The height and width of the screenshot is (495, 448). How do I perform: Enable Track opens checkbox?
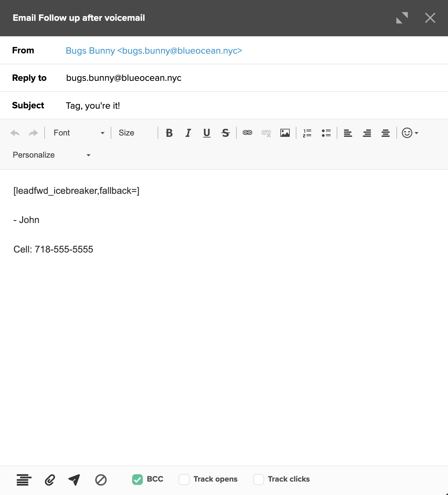[x=184, y=480]
